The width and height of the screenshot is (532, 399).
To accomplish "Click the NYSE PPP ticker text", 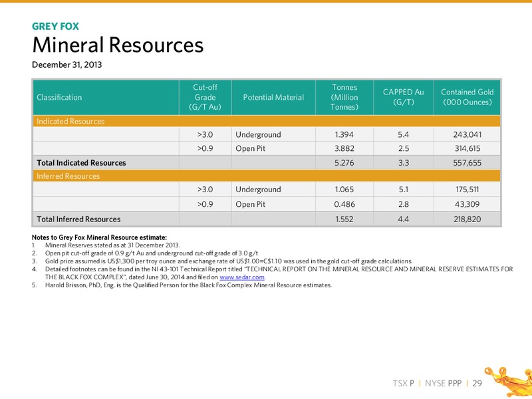I will (443, 384).
